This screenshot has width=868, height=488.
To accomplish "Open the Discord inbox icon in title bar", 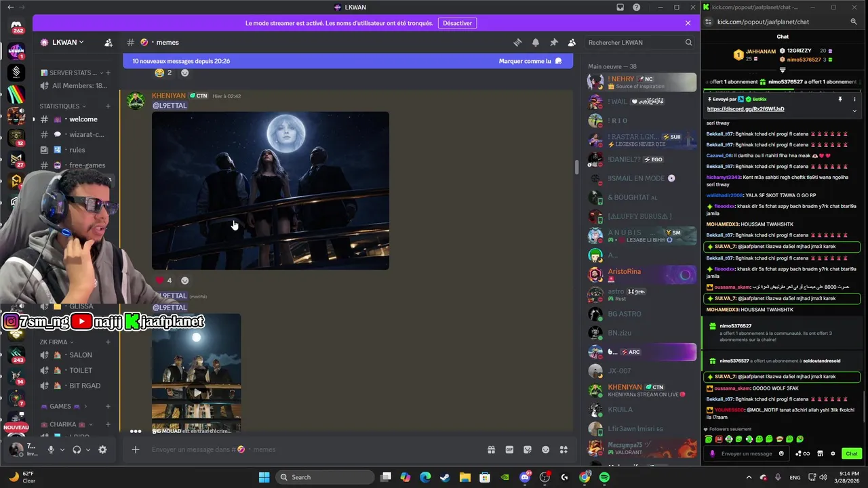I will (620, 7).
